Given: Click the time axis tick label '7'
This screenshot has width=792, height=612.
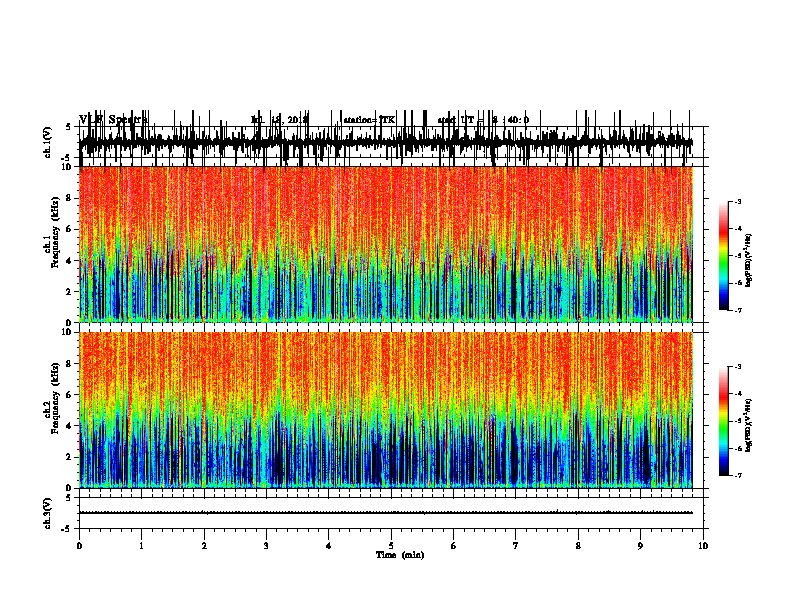Looking at the screenshot, I should tap(516, 546).
